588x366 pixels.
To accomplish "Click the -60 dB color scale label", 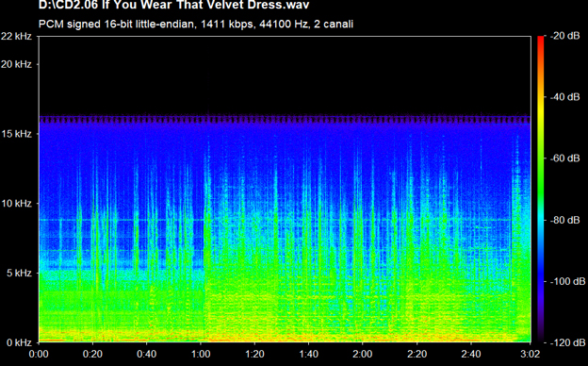I will [x=565, y=158].
